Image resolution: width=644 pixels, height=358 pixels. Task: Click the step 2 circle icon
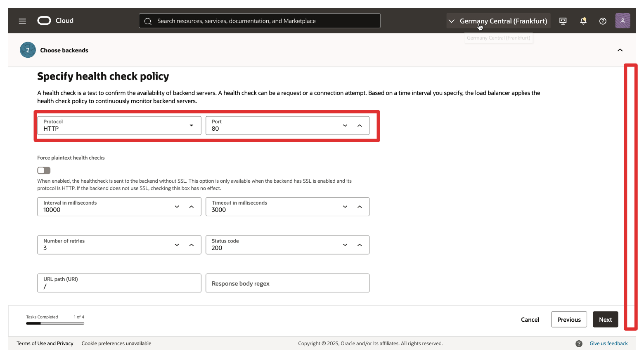[28, 50]
